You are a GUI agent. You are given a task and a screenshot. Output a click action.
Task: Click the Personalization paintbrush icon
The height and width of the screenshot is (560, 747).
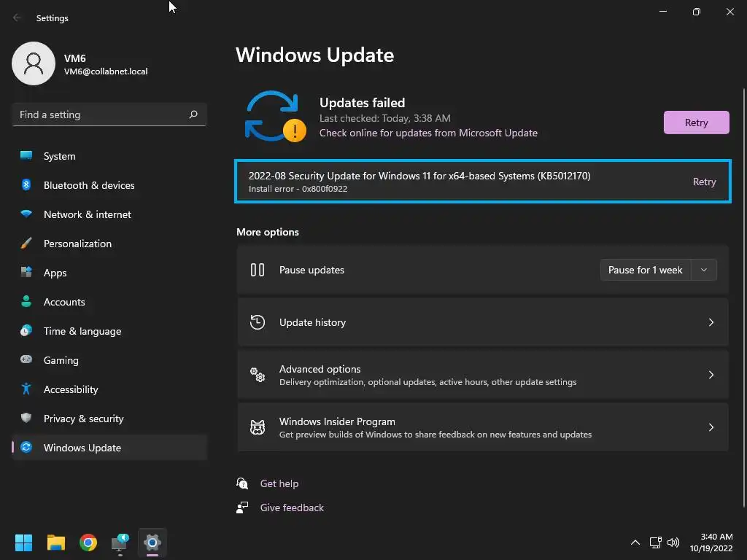click(26, 244)
